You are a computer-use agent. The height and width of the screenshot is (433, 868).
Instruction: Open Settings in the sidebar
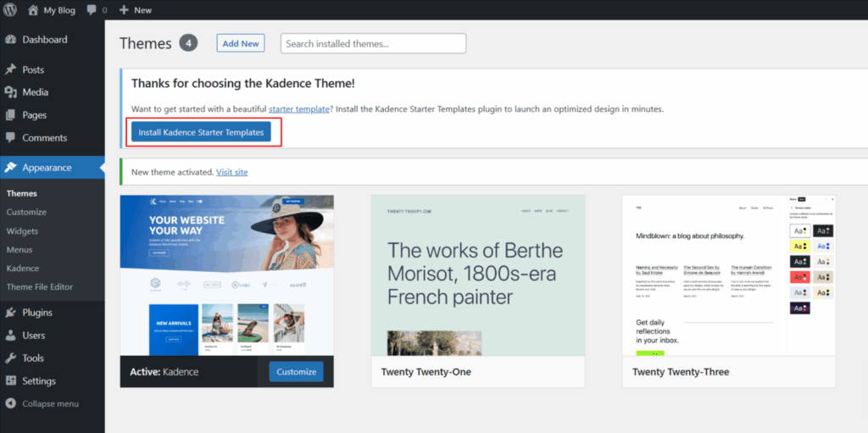[x=38, y=381]
